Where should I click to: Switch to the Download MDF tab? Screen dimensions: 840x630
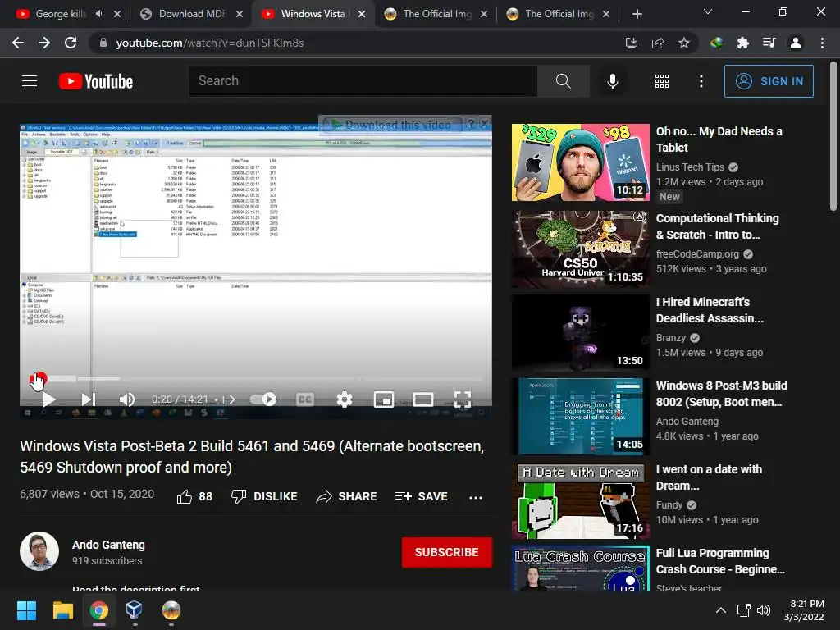point(192,14)
